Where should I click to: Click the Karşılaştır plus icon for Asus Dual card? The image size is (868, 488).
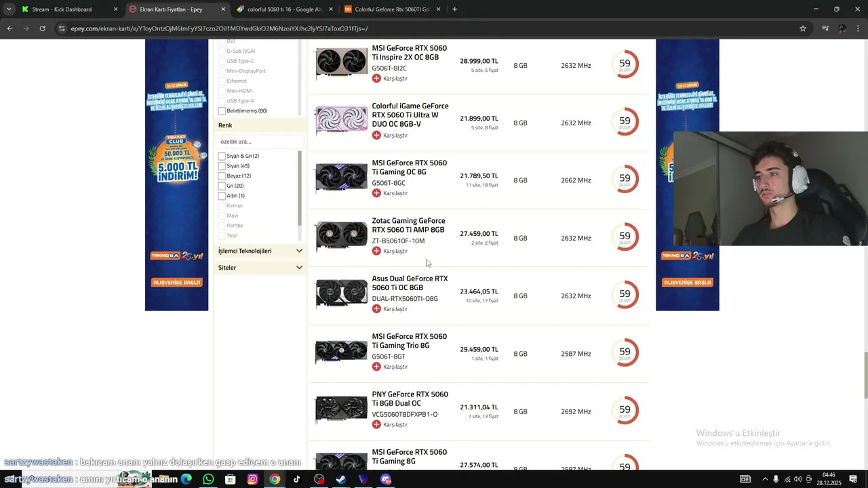(376, 309)
